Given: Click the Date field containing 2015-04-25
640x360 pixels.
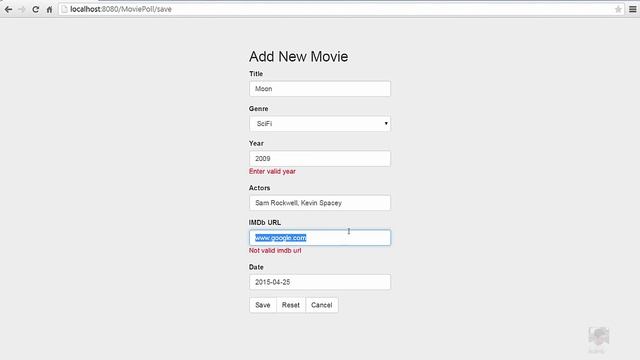Looking at the screenshot, I should tap(320, 282).
